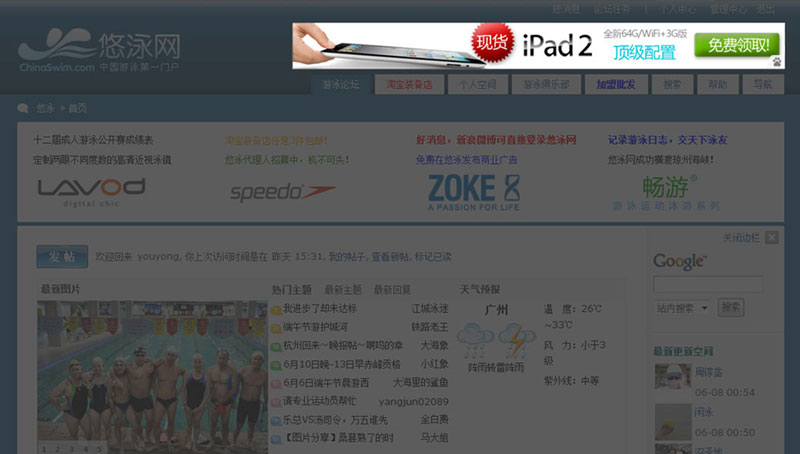
Task: Click the rain cloud weather icon
Action: click(475, 341)
